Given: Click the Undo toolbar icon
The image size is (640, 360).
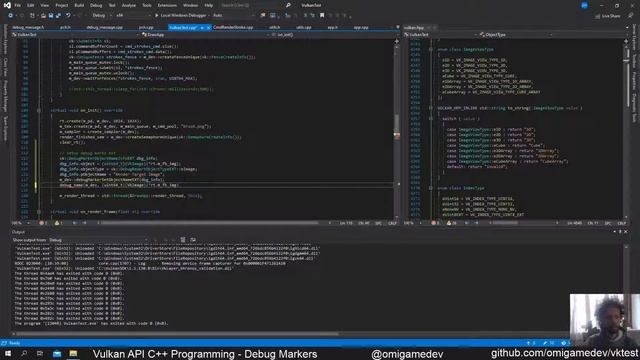Looking at the screenshot, I should 68,16.
